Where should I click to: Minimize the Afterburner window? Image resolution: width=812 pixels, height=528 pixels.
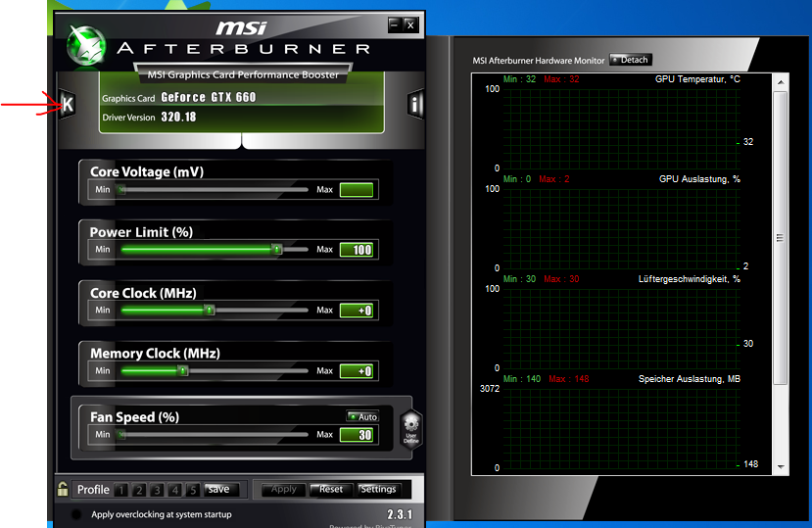point(395,24)
